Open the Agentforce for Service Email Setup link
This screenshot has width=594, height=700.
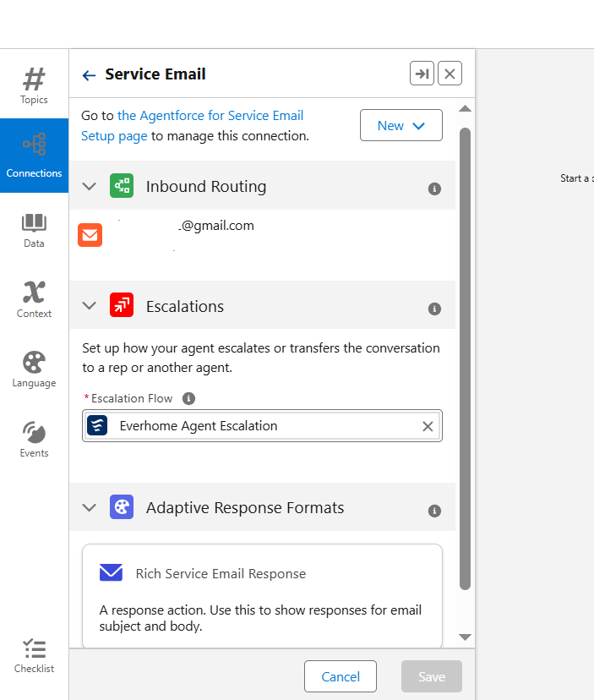[x=210, y=116]
